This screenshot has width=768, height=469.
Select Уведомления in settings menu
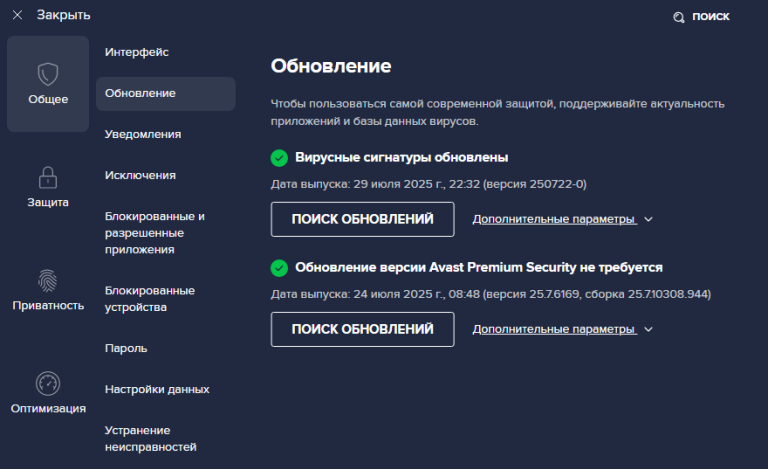(x=143, y=134)
